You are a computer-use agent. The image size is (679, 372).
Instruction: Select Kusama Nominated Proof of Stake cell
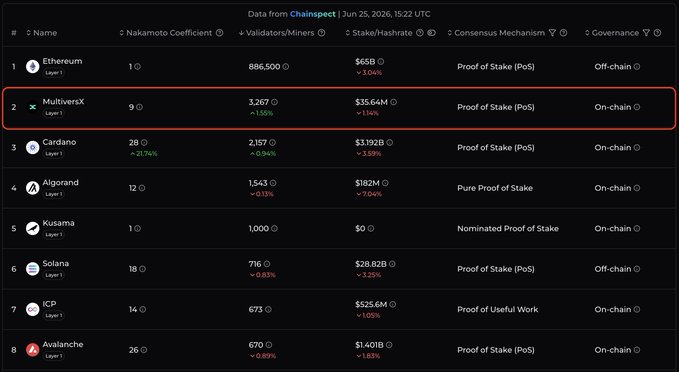click(508, 228)
